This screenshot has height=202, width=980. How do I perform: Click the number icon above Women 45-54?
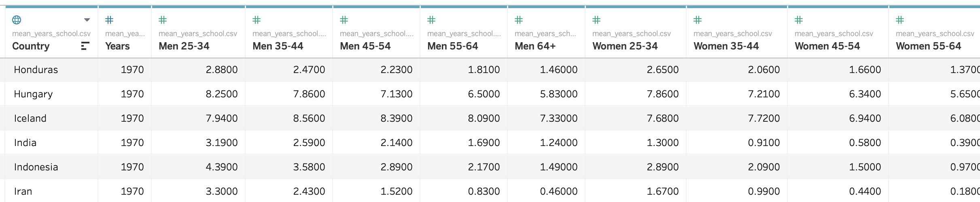(799, 20)
